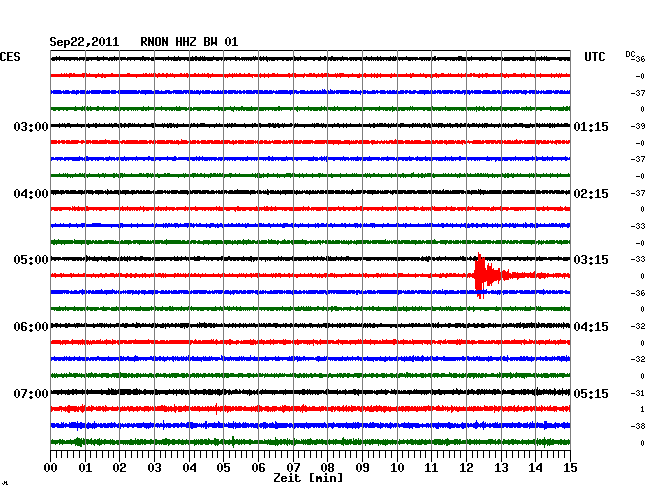Select the 05:00 local time label

coord(31,260)
